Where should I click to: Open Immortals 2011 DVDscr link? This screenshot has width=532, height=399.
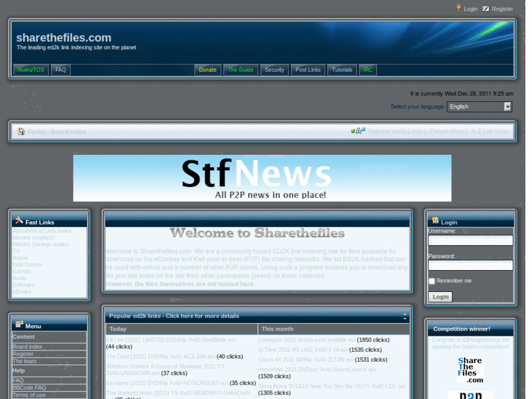(x=317, y=370)
